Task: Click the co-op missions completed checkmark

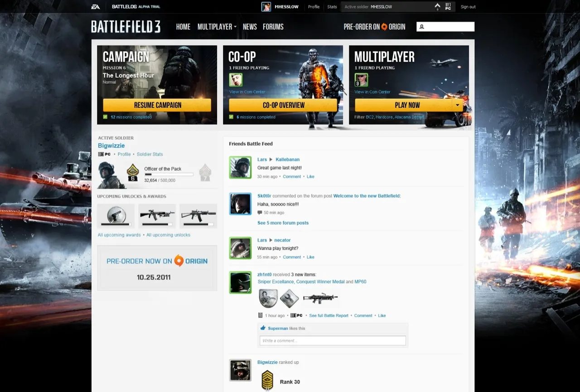Action: pos(231,117)
